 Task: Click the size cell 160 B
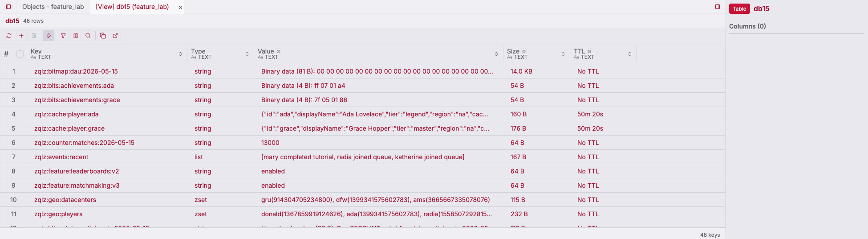coord(536,114)
